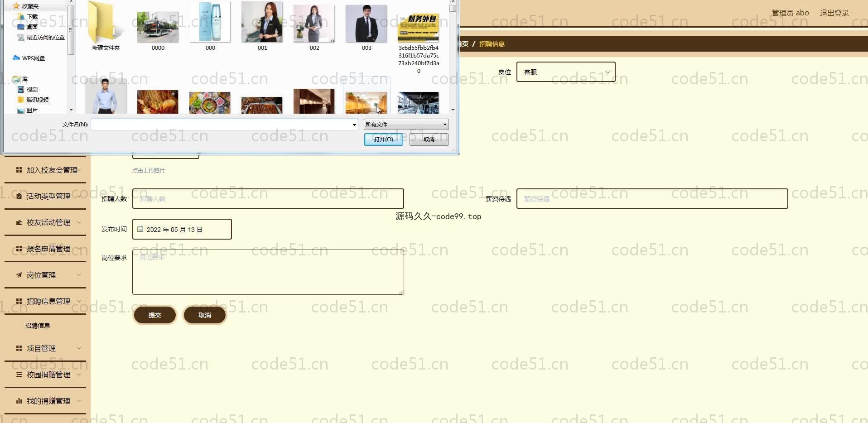This screenshot has height=423, width=868.
Task: Select the 003 man in suit thumbnail
Action: (366, 24)
